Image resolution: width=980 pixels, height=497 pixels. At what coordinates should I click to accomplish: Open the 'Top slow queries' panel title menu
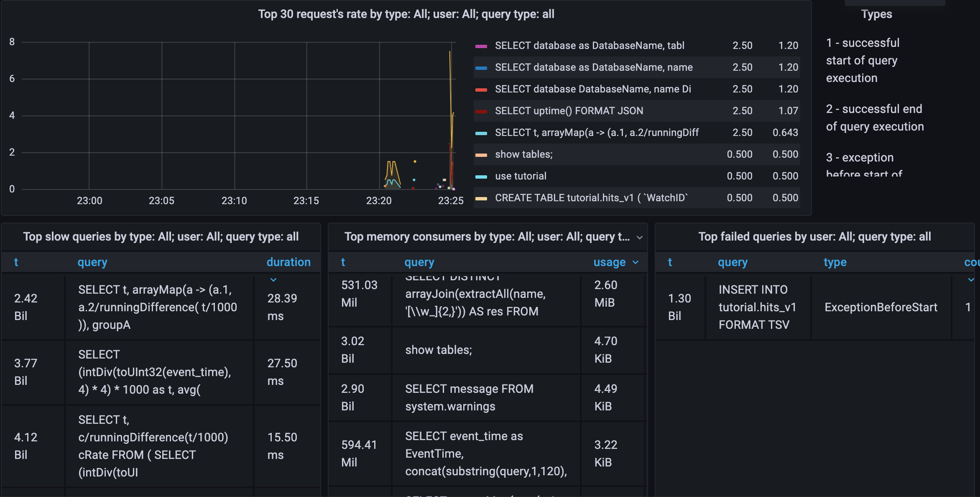pos(161,237)
